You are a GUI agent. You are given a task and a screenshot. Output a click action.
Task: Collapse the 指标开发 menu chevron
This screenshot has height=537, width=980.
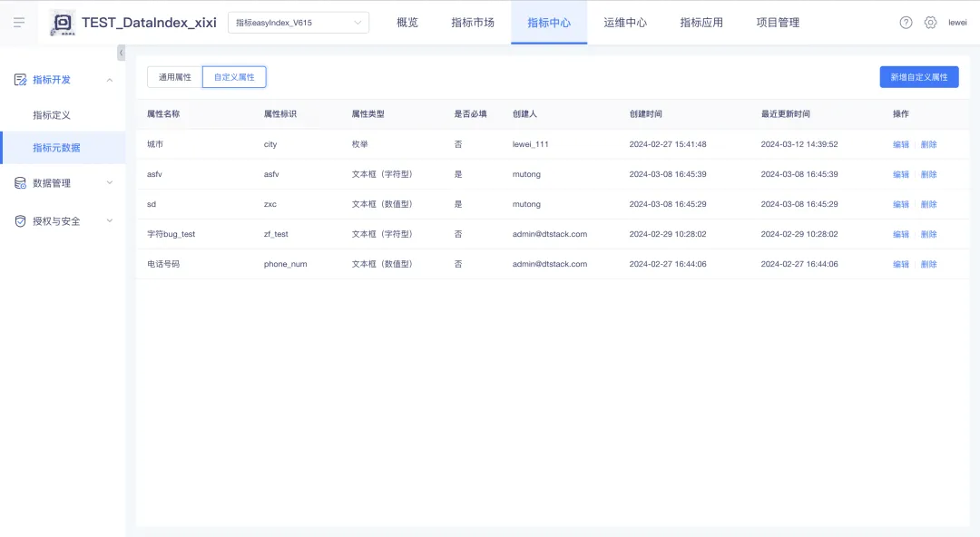110,80
